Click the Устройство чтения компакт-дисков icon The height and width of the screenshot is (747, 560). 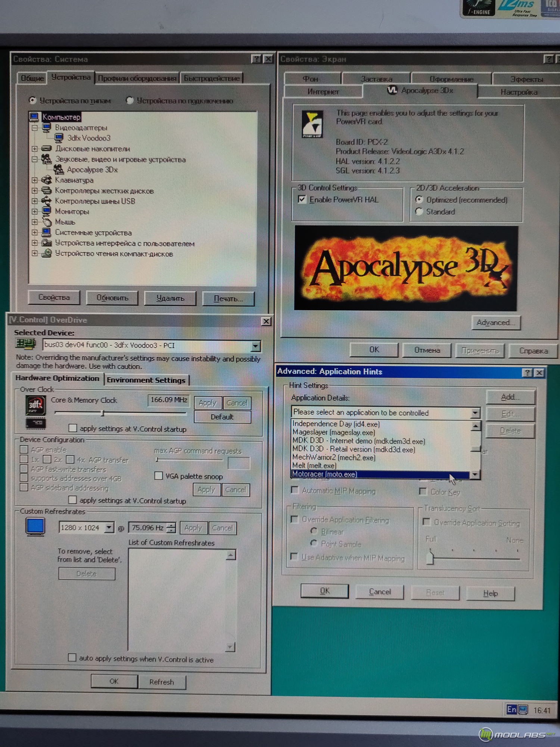click(x=47, y=253)
